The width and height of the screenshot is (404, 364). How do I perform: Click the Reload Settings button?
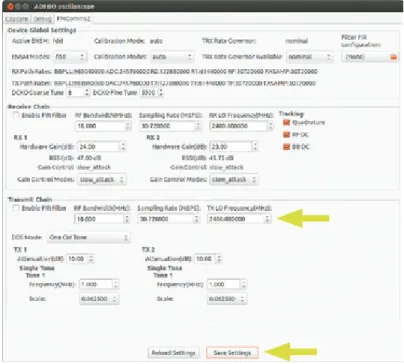[x=173, y=353]
